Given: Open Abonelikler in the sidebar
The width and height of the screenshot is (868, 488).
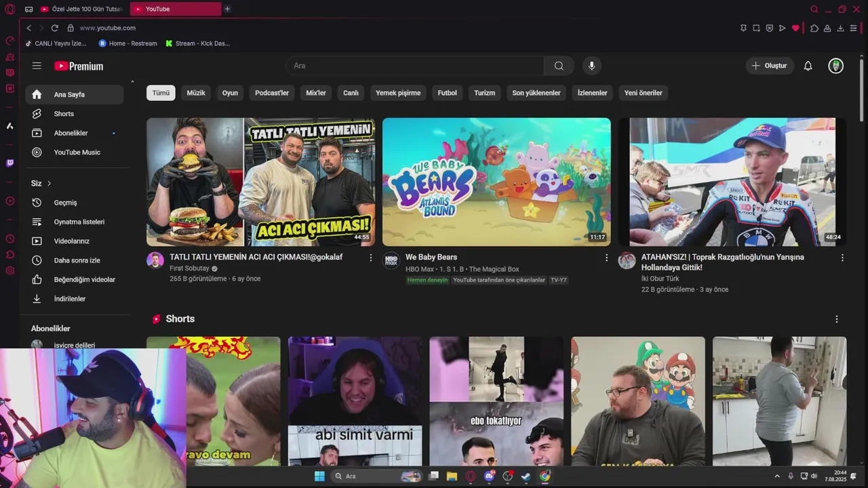Looking at the screenshot, I should coord(75,133).
